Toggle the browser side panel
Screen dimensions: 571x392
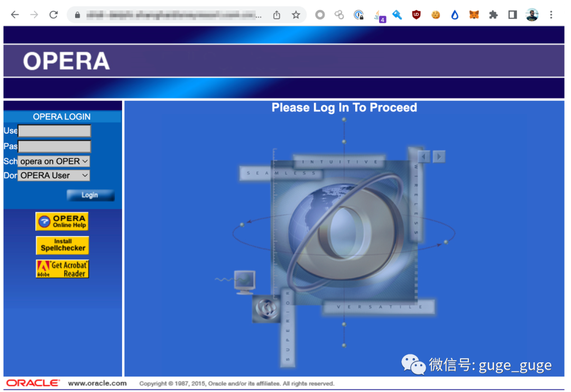(512, 15)
